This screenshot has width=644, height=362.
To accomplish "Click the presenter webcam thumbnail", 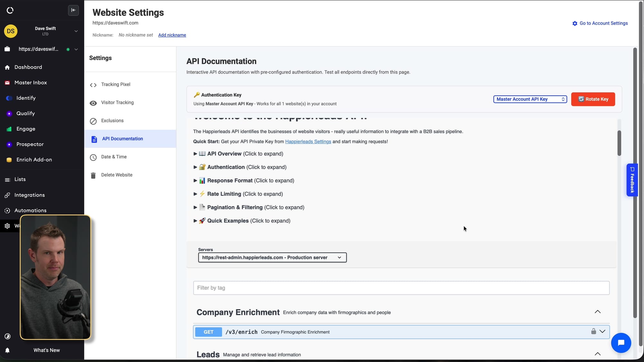I will (55, 277).
